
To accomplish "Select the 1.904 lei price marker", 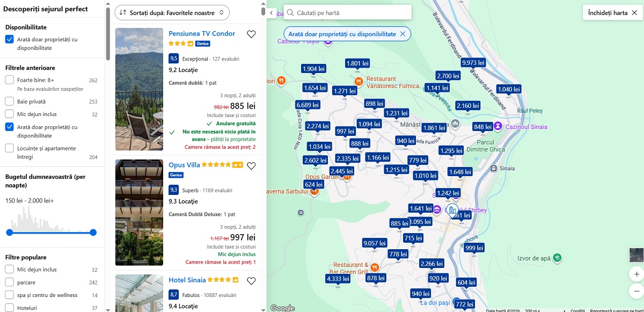I will pos(313,69).
